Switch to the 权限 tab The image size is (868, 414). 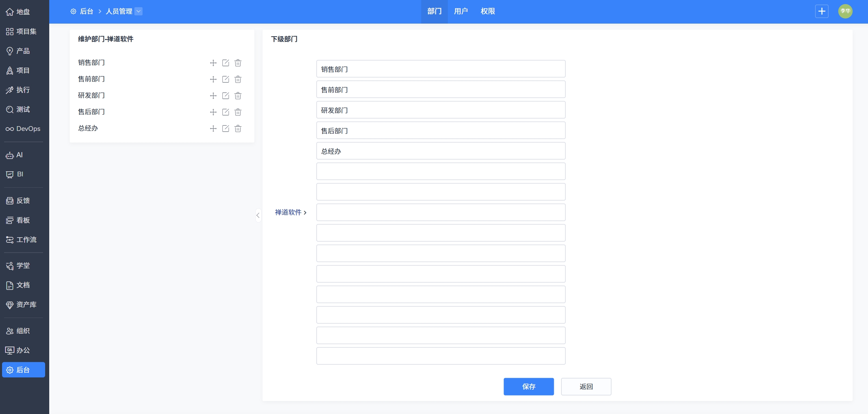tap(488, 11)
